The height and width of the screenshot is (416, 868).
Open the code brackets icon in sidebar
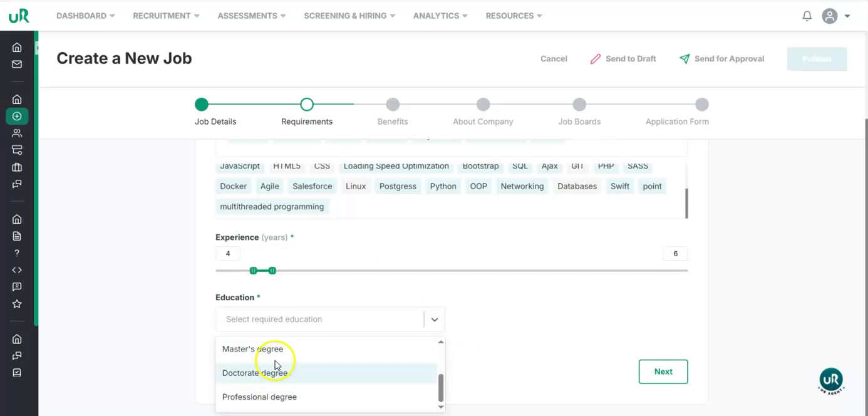17,270
